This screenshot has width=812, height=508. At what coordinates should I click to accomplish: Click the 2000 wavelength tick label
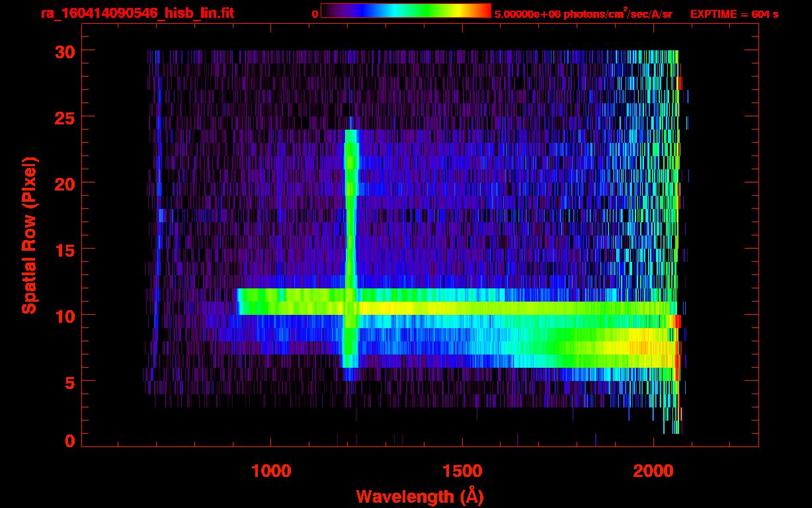pyautogui.click(x=653, y=470)
